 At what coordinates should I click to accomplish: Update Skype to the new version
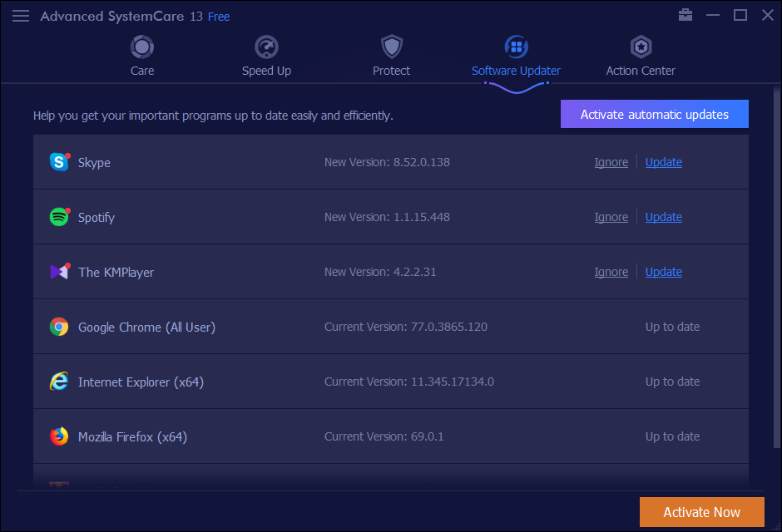(663, 162)
